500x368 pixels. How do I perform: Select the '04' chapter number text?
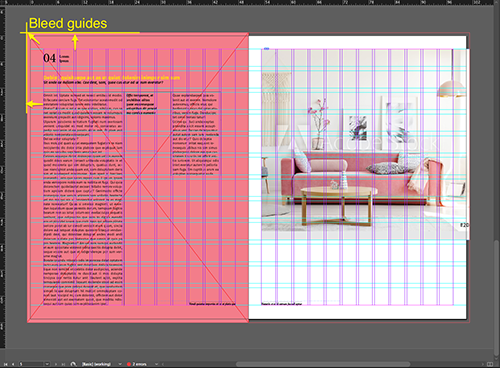point(49,58)
